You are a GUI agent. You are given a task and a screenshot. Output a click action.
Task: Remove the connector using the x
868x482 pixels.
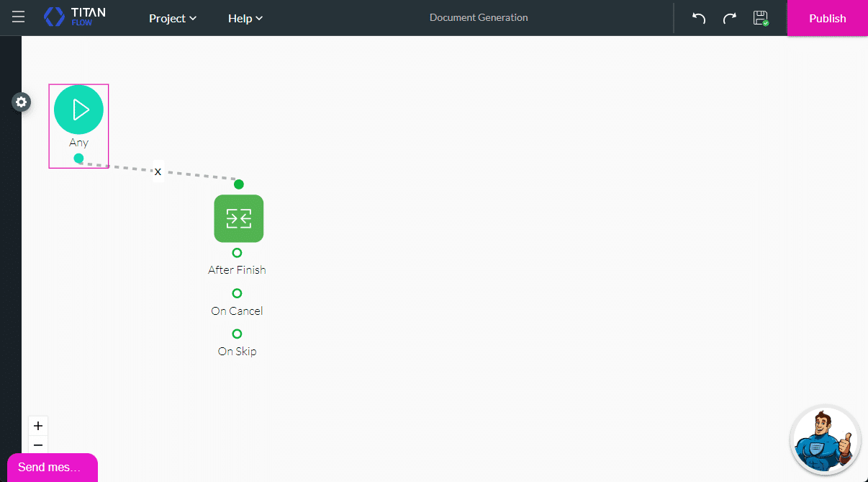[158, 171]
